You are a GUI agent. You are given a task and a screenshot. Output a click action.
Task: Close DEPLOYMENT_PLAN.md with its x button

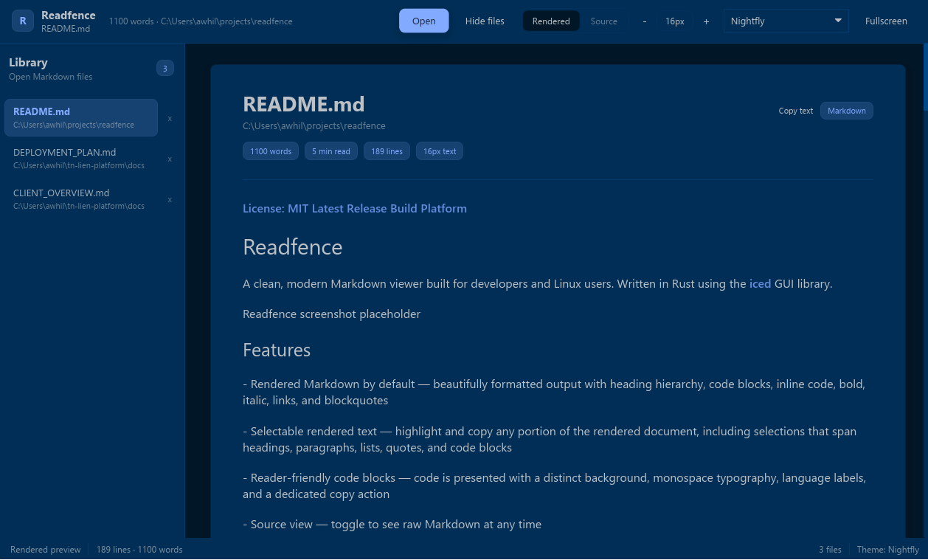coord(170,159)
